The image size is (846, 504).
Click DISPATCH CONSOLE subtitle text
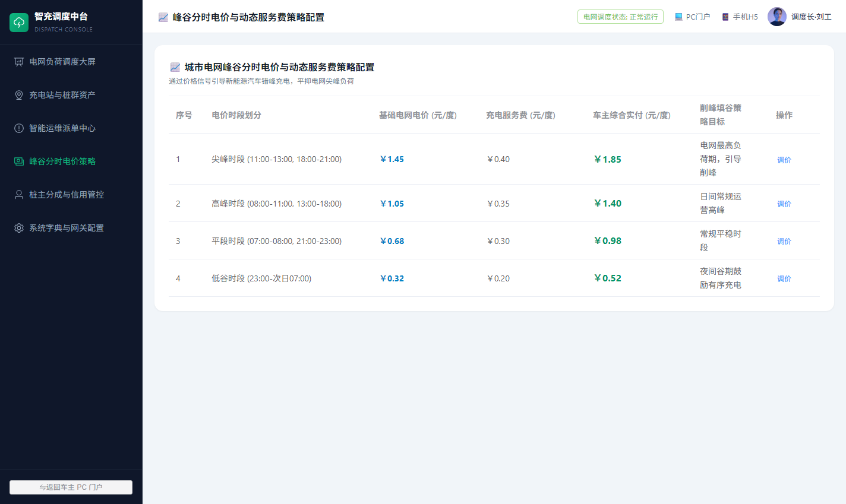coord(64,29)
